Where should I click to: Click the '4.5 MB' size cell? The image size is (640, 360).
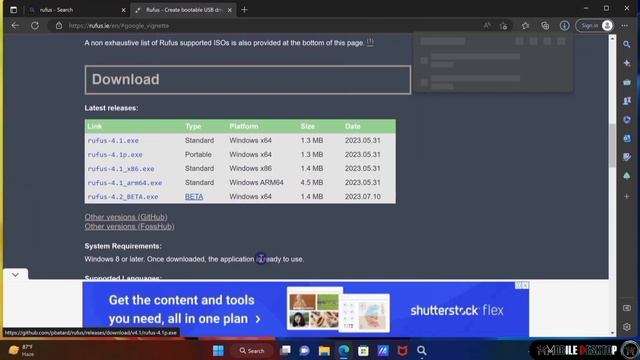point(312,182)
